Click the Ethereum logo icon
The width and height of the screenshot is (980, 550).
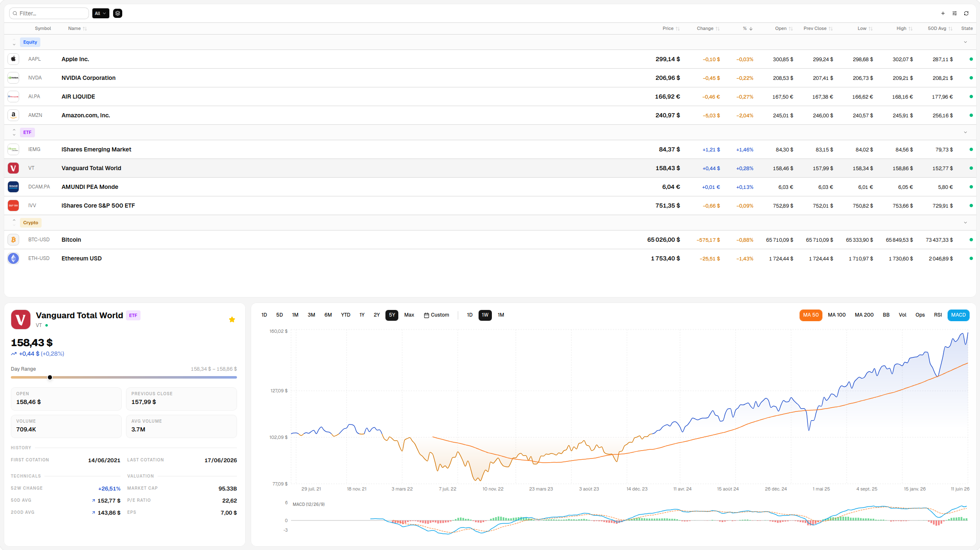point(13,258)
